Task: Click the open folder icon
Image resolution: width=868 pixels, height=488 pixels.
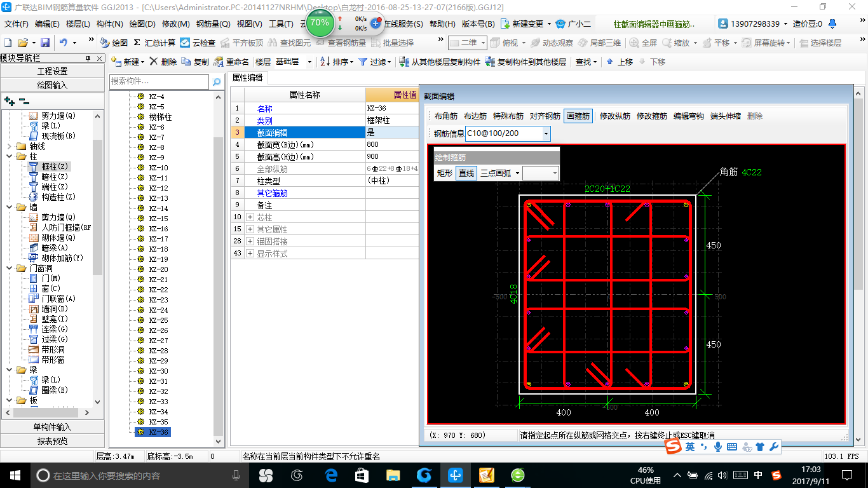Action: pyautogui.click(x=22, y=43)
